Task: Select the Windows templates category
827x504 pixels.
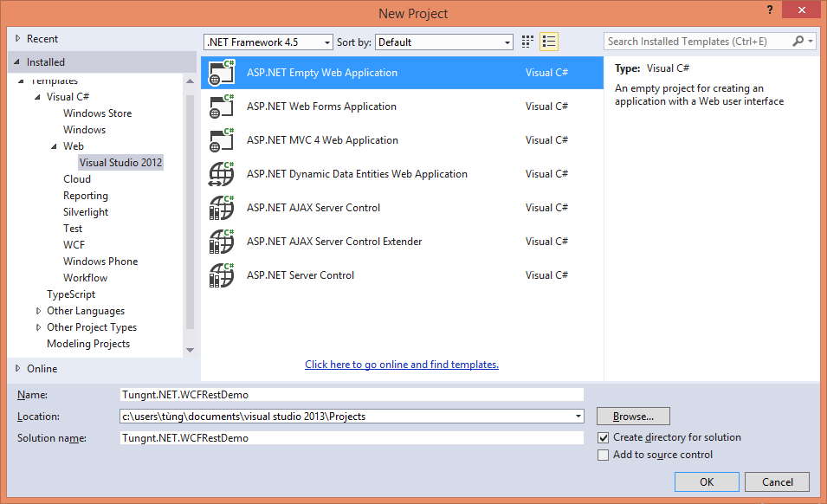Action: point(84,130)
